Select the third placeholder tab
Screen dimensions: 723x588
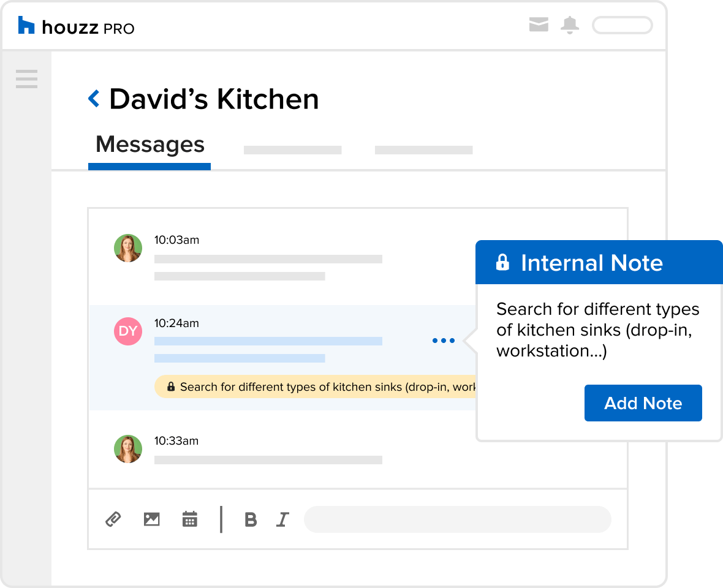point(423,150)
